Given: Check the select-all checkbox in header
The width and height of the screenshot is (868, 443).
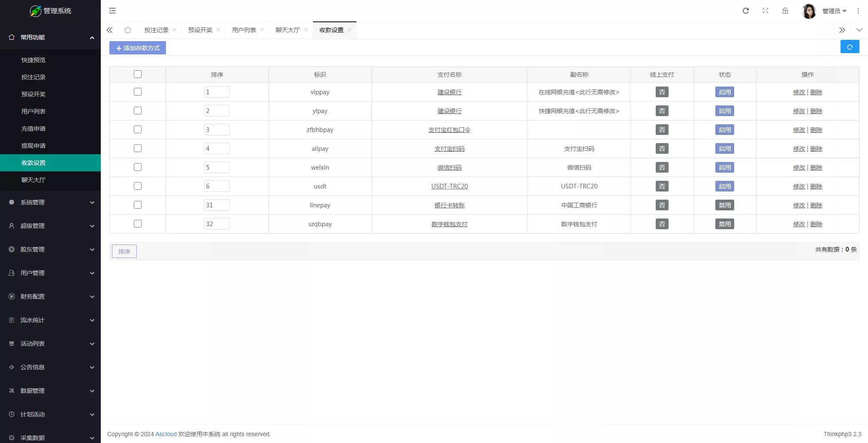Looking at the screenshot, I should [x=138, y=75].
